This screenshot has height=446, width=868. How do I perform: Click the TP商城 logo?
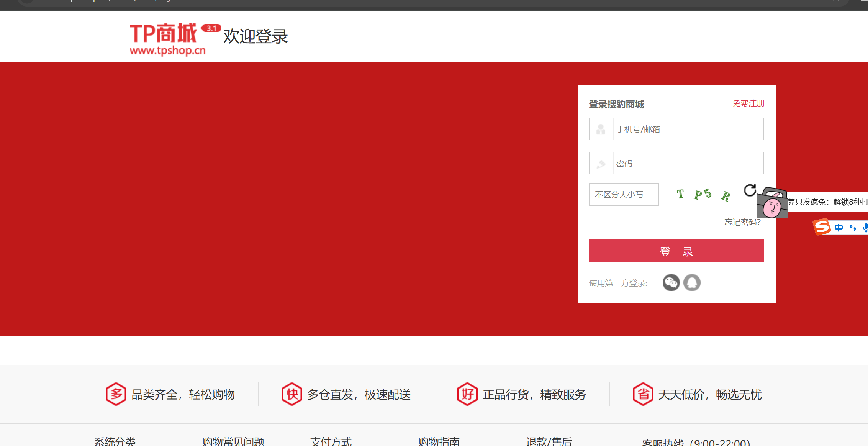(168, 39)
